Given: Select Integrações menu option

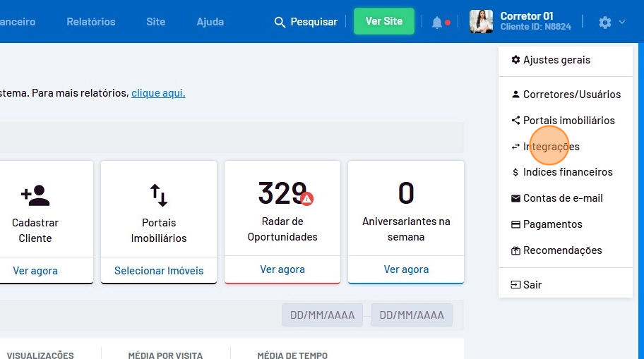Looking at the screenshot, I should click(551, 147).
